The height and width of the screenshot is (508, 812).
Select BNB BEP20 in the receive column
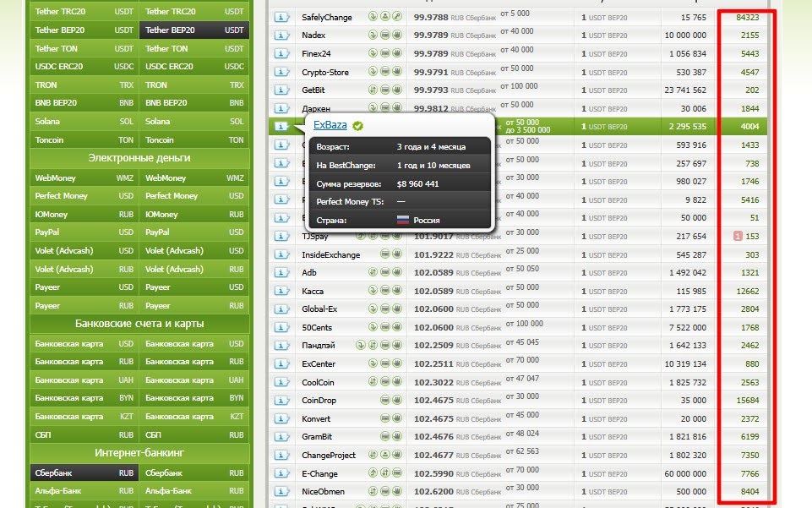(194, 102)
